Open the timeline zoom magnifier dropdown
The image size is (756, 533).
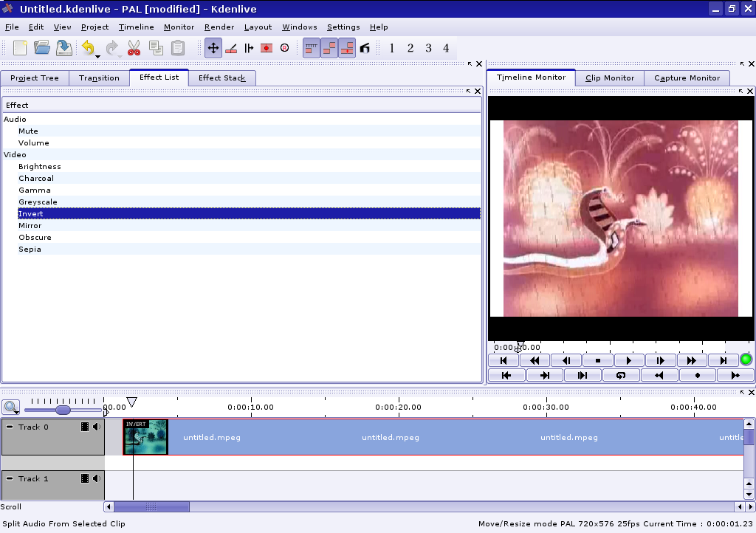pyautogui.click(x=11, y=407)
